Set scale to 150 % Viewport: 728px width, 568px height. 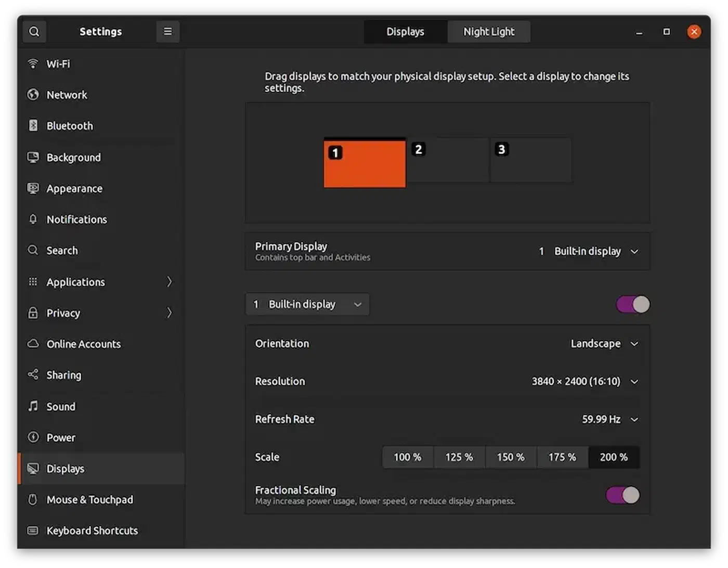(511, 457)
